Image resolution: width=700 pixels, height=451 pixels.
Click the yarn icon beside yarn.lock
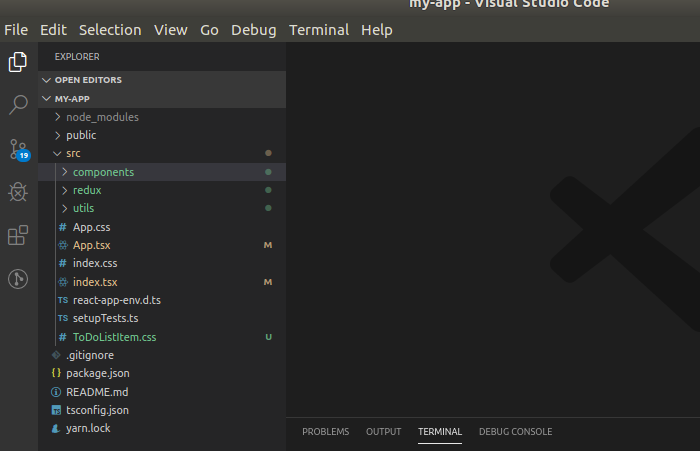56,428
